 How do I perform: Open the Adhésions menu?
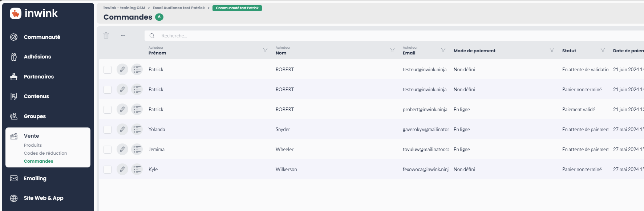37,57
